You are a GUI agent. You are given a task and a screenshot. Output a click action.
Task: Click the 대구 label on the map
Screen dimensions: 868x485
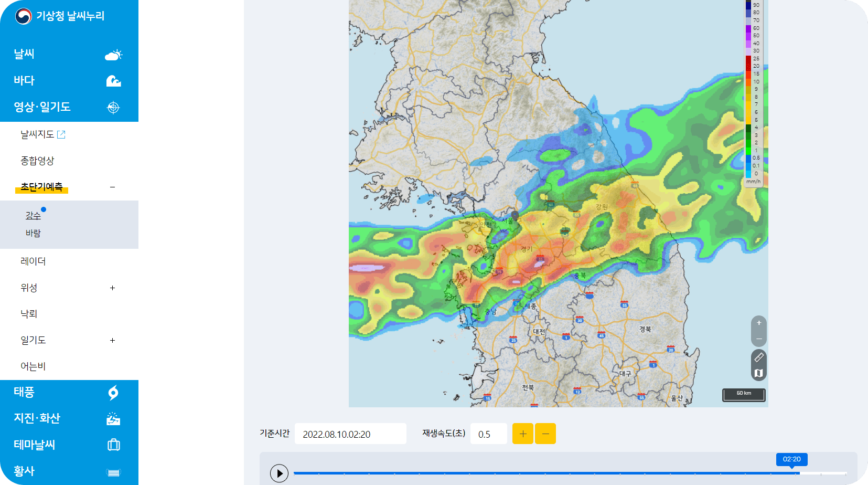625,374
